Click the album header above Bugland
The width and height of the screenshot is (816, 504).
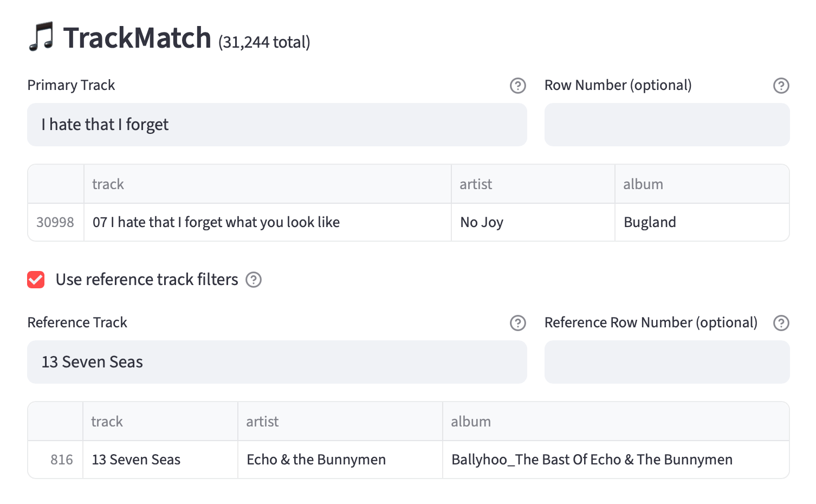tap(643, 184)
